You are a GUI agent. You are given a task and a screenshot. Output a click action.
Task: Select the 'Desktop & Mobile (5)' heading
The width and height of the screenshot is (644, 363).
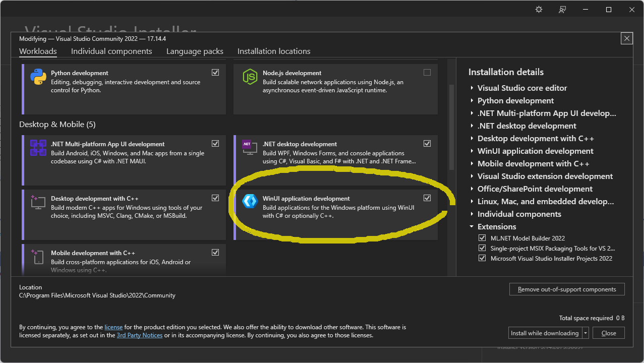[57, 124]
